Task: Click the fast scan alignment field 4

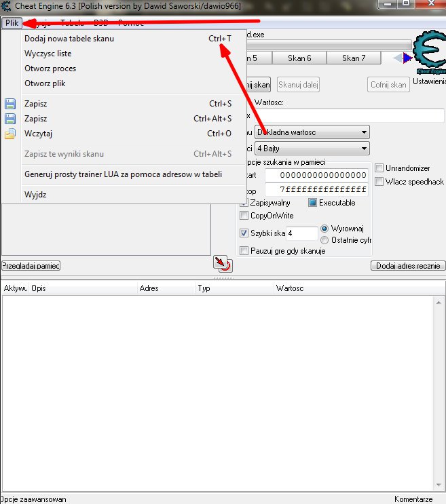Action: (x=301, y=233)
